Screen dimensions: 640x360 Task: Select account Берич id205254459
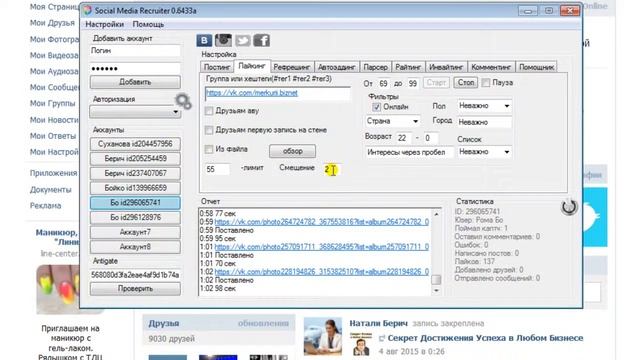click(x=135, y=159)
